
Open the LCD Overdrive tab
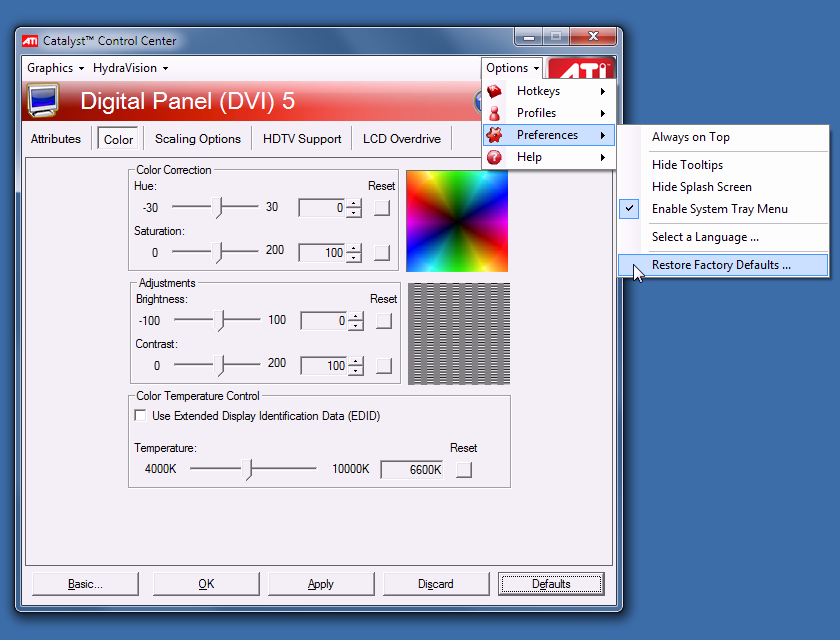[402, 139]
